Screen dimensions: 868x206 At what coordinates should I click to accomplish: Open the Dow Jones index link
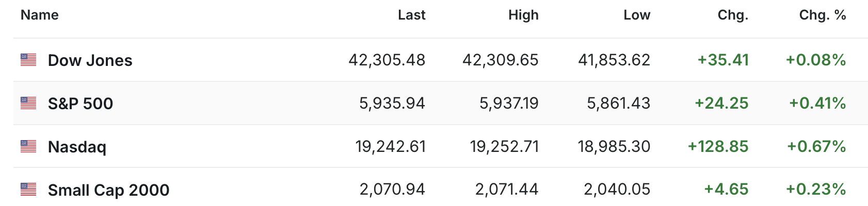click(x=90, y=60)
